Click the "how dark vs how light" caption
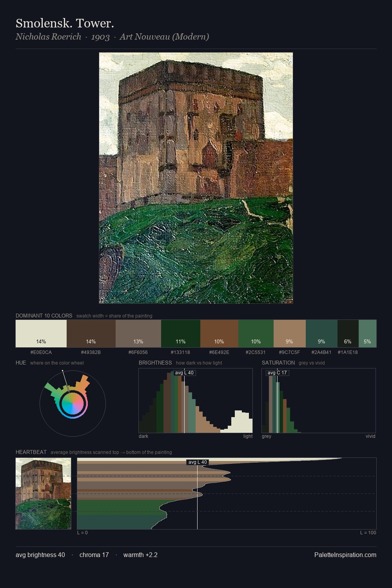Image resolution: width=392 pixels, height=588 pixels. 199,363
